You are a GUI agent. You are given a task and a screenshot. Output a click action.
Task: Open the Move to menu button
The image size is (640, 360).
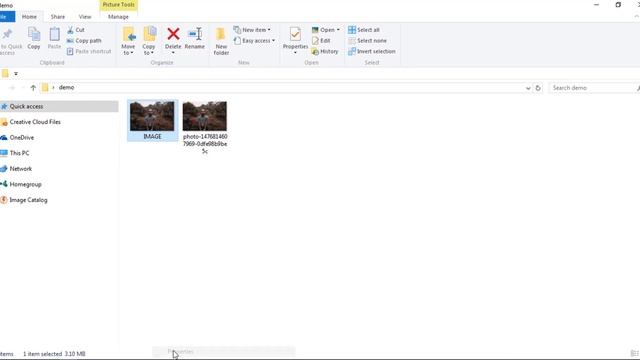pos(129,41)
